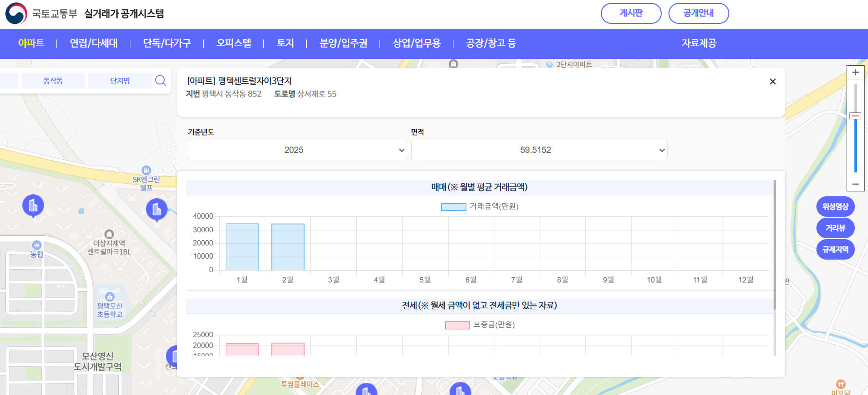This screenshot has height=395, width=868.
Task: Click the January jeonse deposit bar
Action: tap(242, 349)
